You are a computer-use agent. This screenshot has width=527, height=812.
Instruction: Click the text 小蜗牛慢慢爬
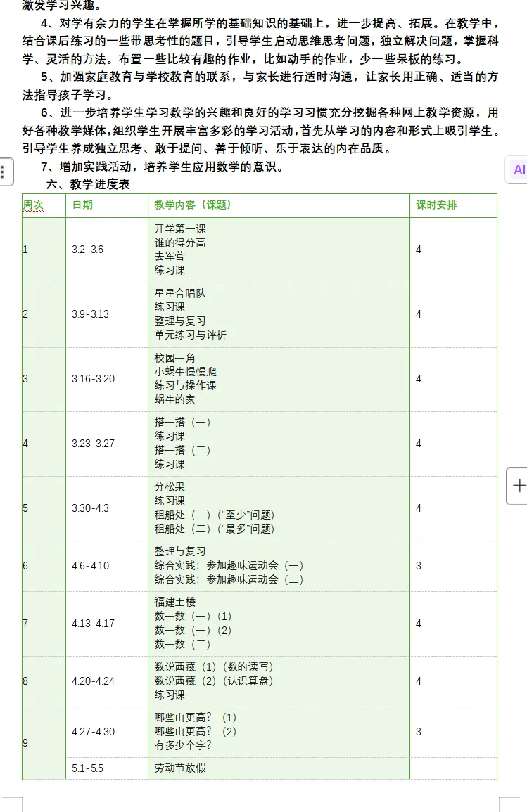coord(185,372)
